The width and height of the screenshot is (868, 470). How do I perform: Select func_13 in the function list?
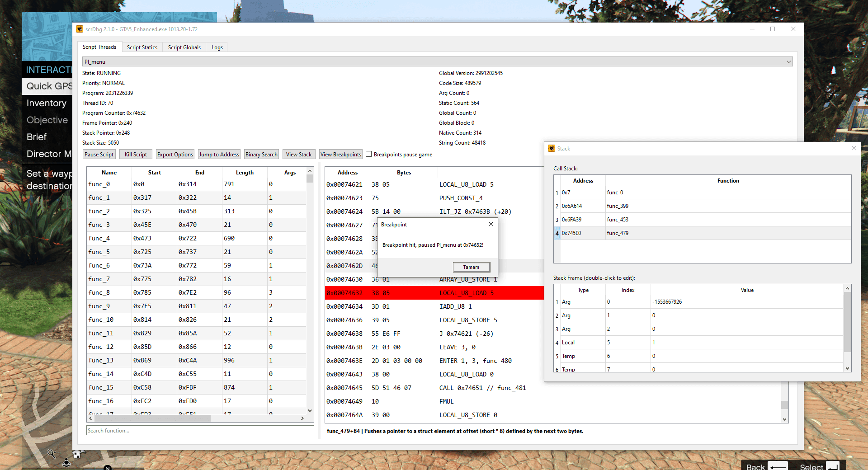pos(101,360)
